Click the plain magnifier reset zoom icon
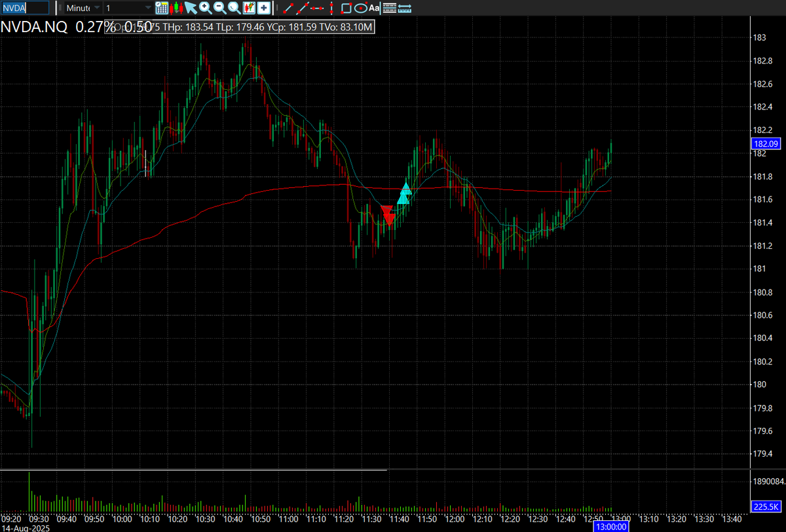The image size is (786, 532). tap(234, 8)
